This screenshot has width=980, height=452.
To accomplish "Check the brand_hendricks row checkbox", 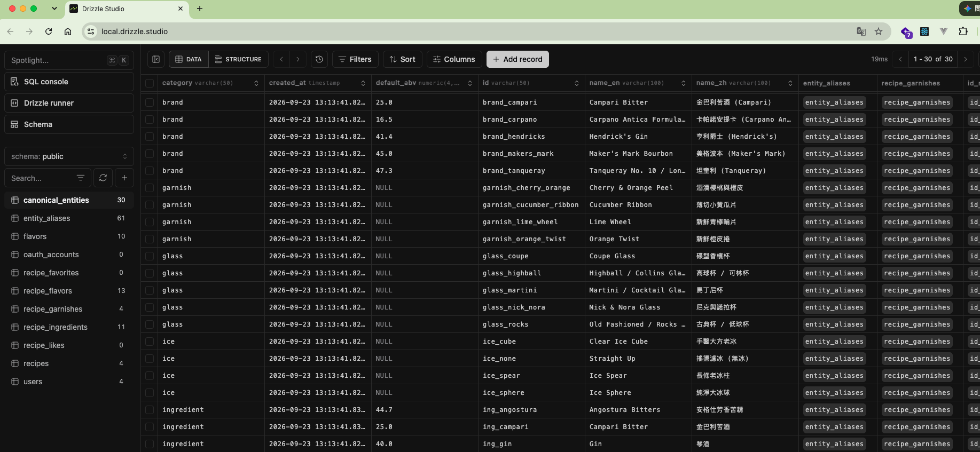I will [x=150, y=137].
